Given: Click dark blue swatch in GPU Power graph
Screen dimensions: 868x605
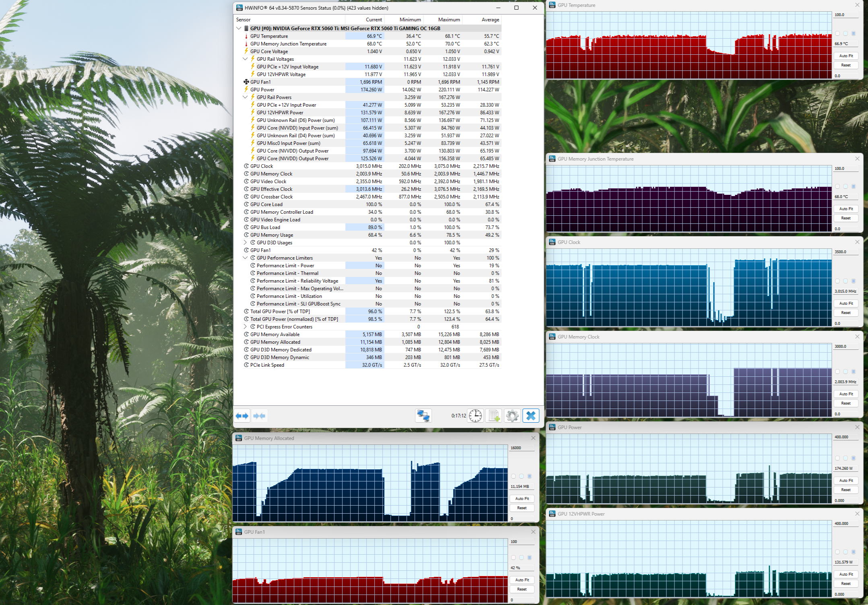Looking at the screenshot, I should [x=854, y=458].
